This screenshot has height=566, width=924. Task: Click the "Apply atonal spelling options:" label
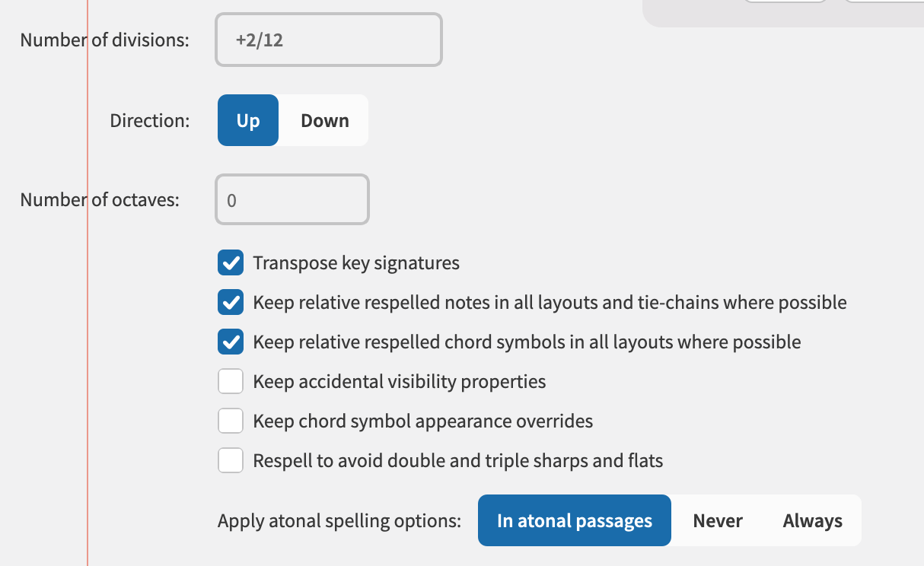339,520
